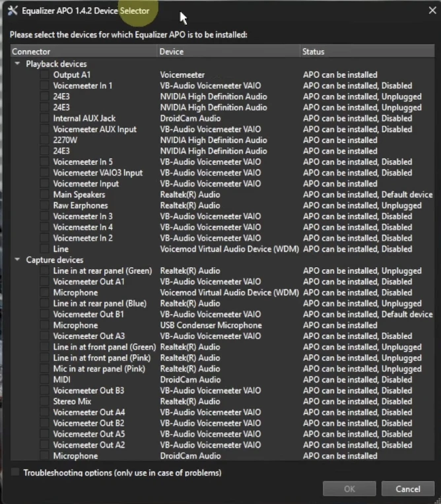Select the Line Voicemod playback row

point(222,249)
